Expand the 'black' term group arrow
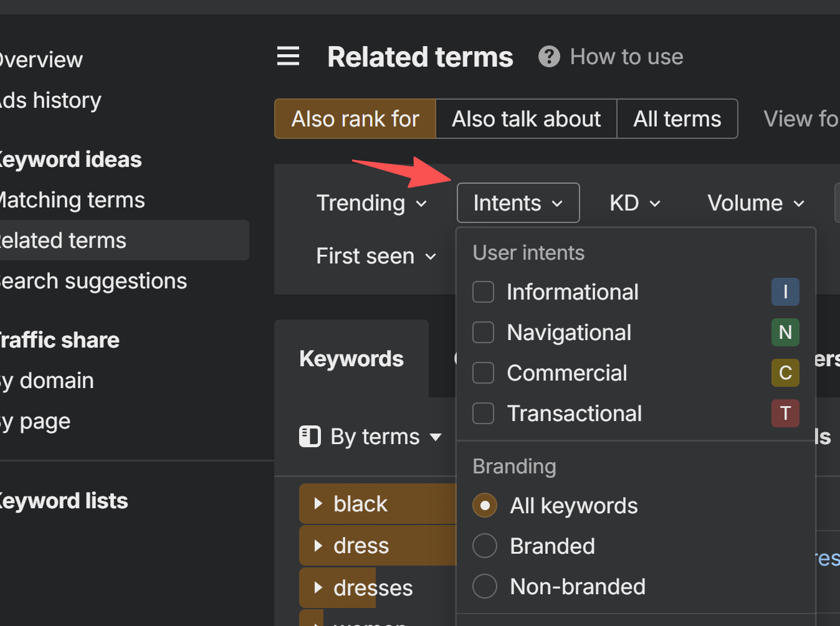Viewport: 840px width, 626px height. 318,503
